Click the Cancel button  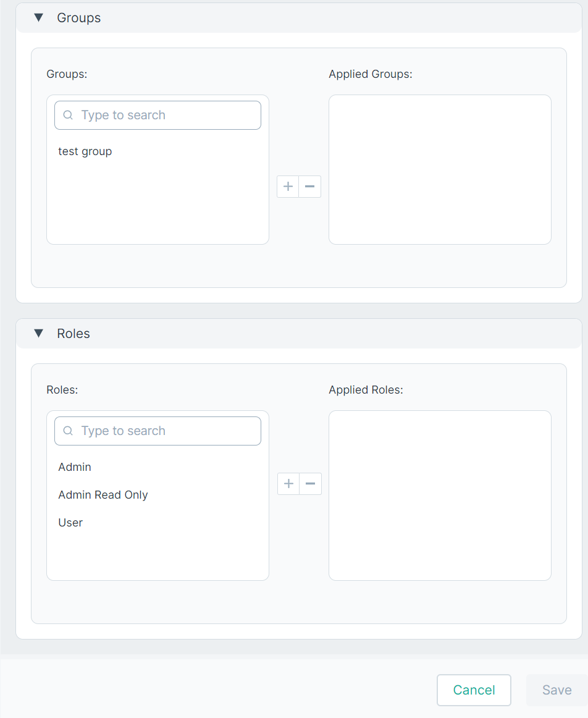click(x=474, y=690)
